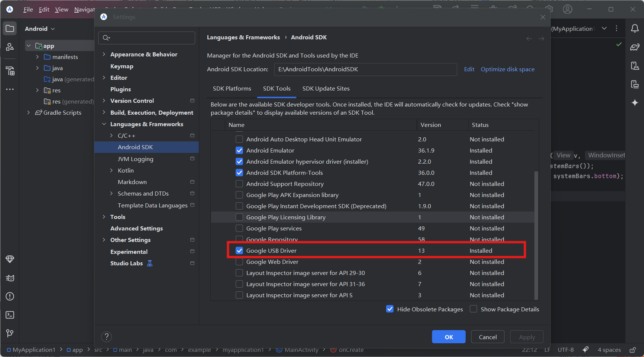The width and height of the screenshot is (644, 357).
Task: Click the read-only lock icon in status bar
Action: point(632,350)
